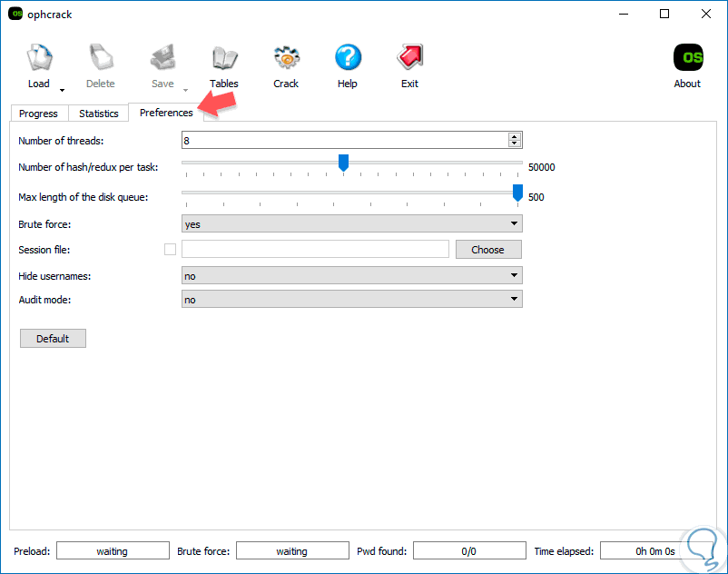This screenshot has height=574, width=728.
Task: Click the 50000 hash/redux value
Action: coord(541,167)
